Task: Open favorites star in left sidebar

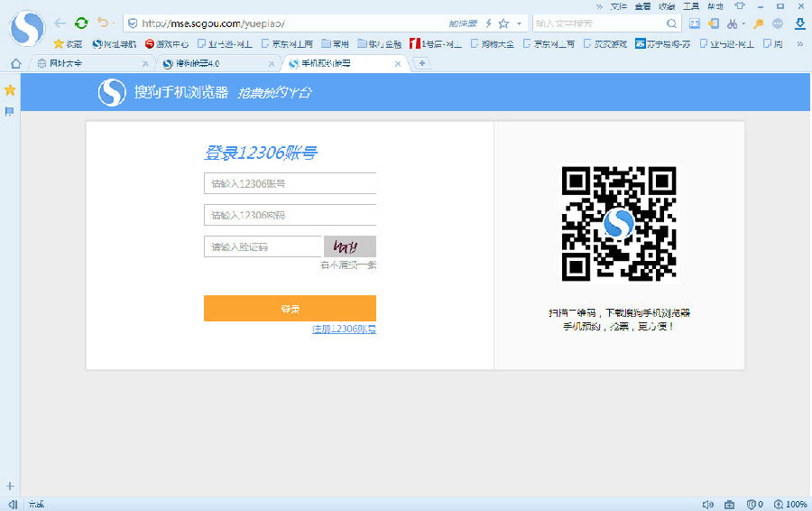Action: tap(10, 90)
